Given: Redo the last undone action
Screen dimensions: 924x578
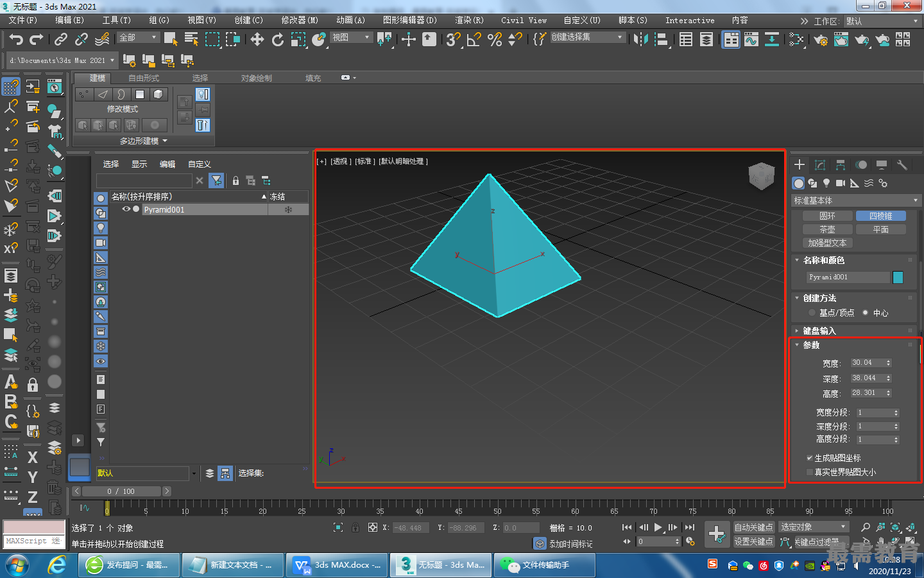Looking at the screenshot, I should [x=37, y=40].
